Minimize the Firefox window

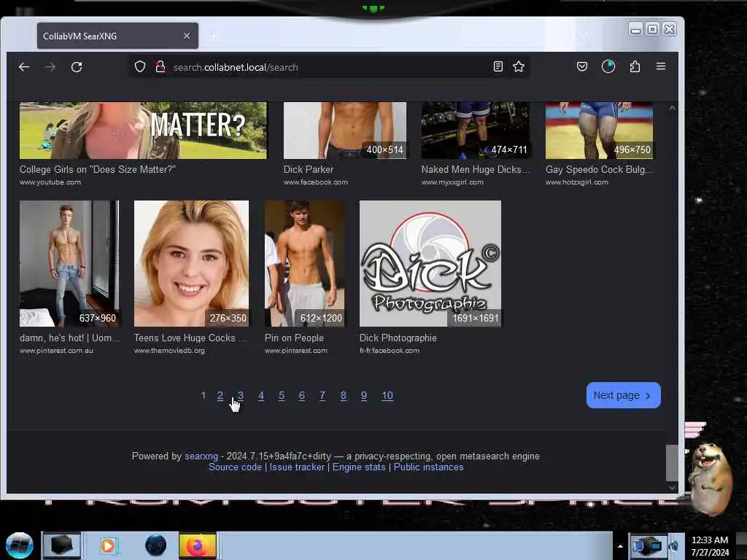pos(635,29)
